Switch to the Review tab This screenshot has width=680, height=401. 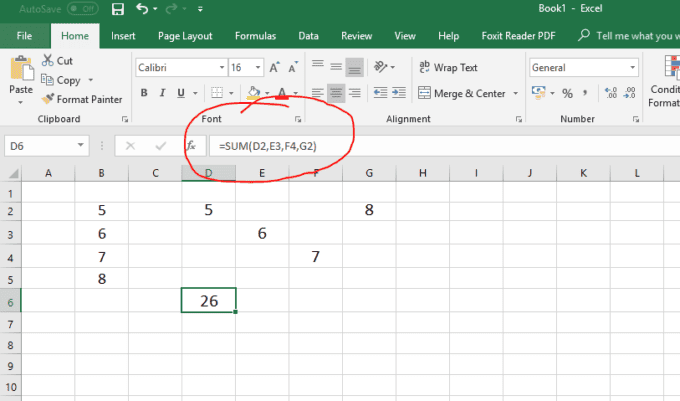(x=356, y=36)
